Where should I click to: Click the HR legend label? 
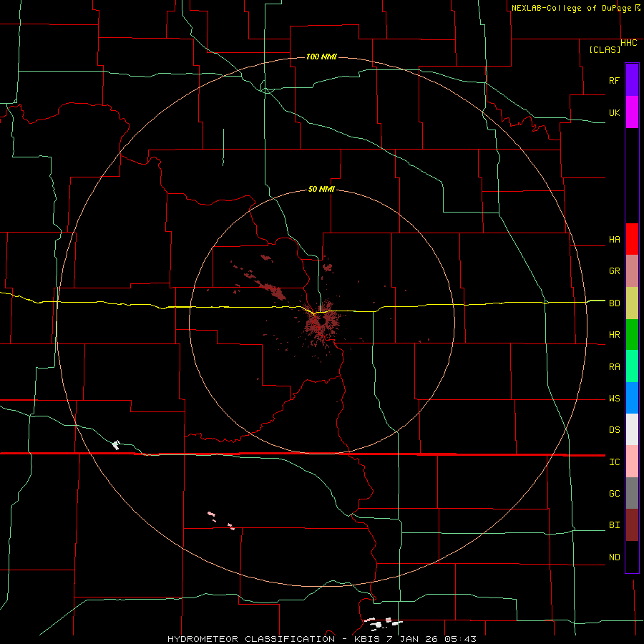point(614,335)
